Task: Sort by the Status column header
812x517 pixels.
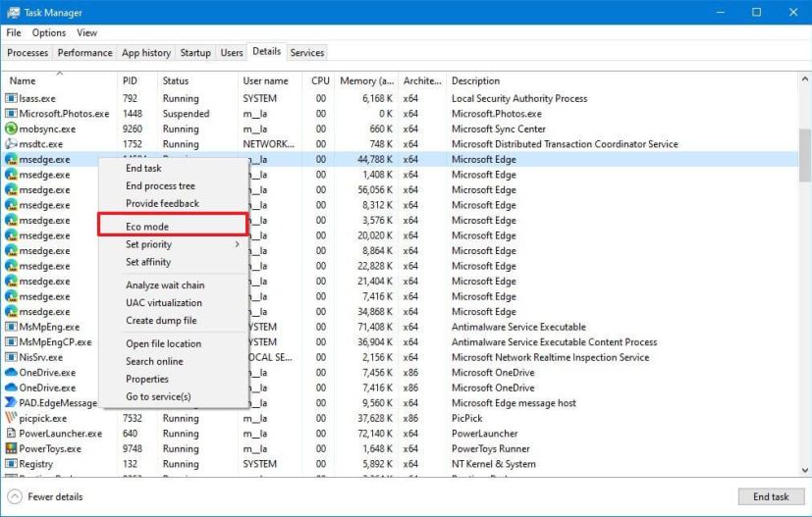Action: click(x=197, y=80)
